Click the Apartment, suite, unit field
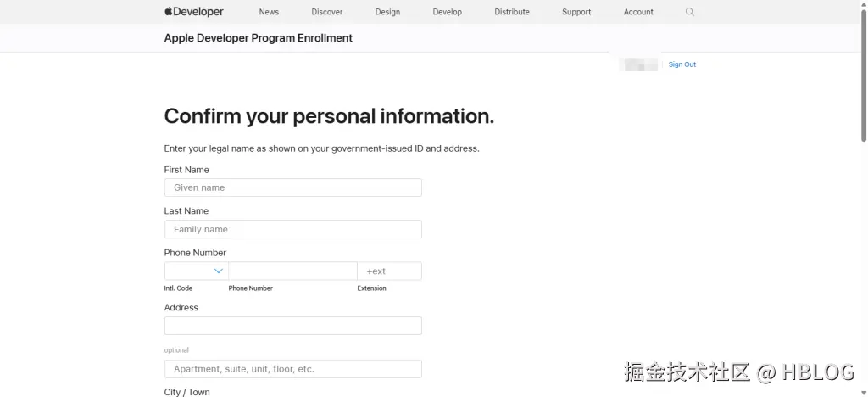The height and width of the screenshot is (397, 868). (x=292, y=369)
